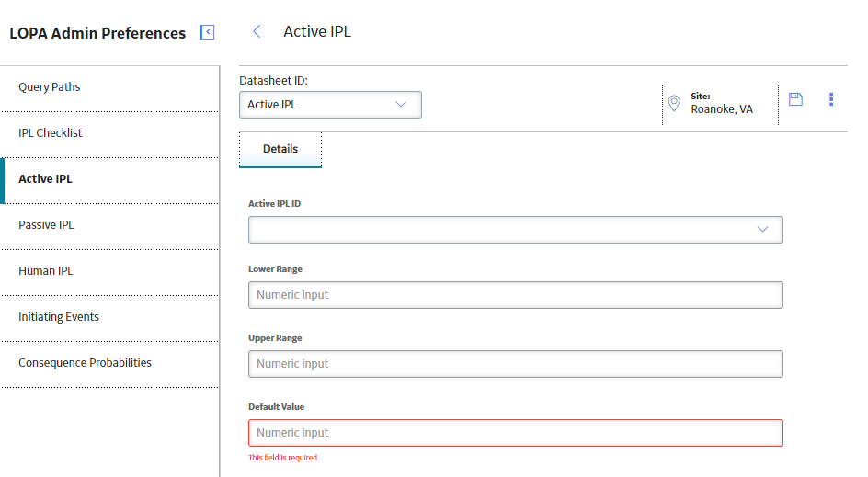Focus the Lower Range numeric field
The height and width of the screenshot is (477, 868).
(x=515, y=295)
